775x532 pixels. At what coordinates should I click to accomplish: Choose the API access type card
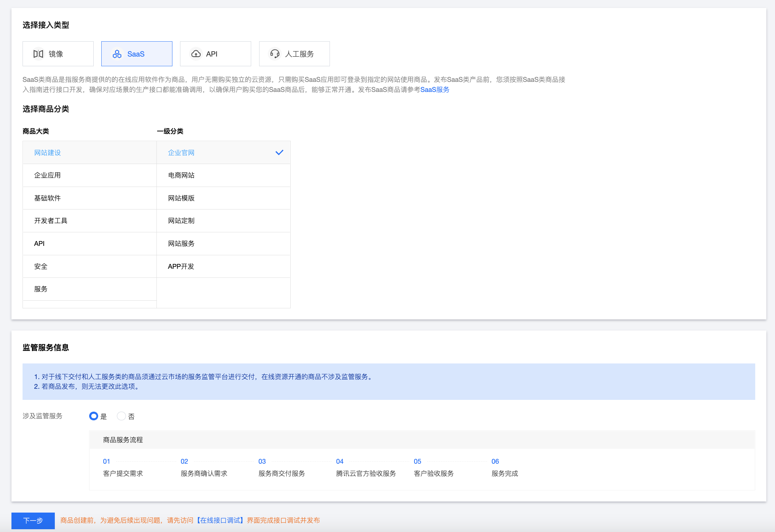coord(215,54)
